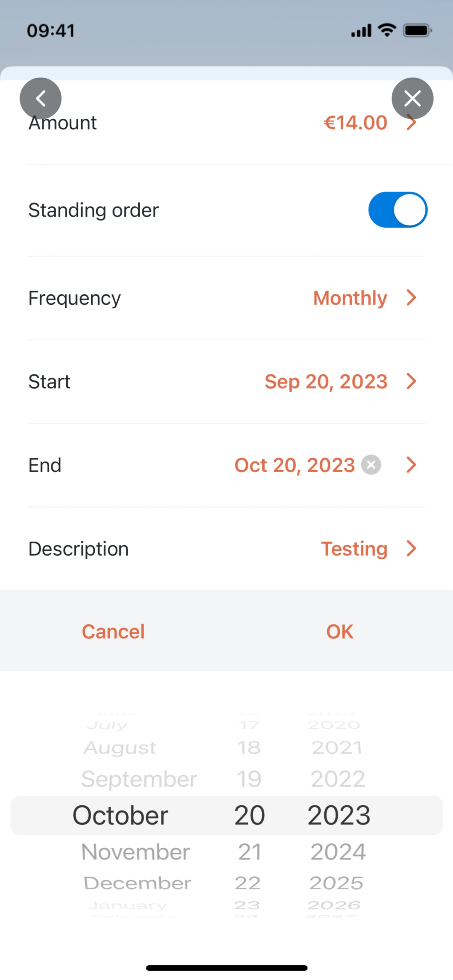Choose 2024 in the year wheel

click(x=338, y=852)
